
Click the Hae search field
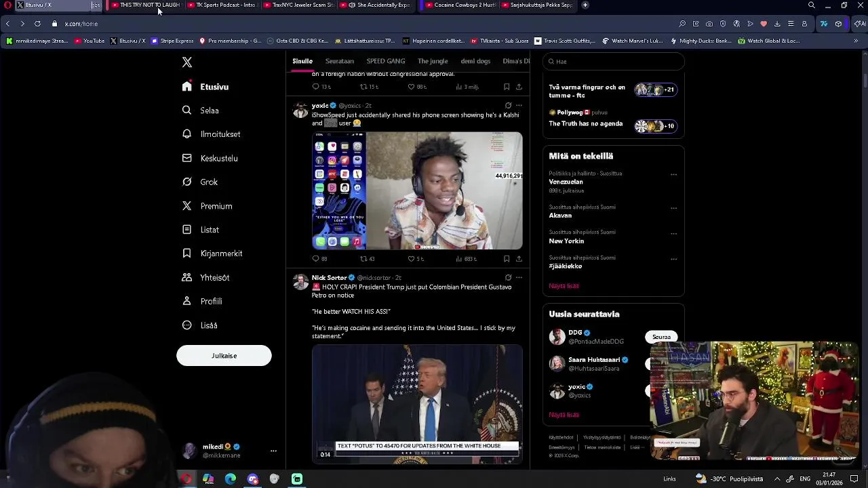point(614,61)
